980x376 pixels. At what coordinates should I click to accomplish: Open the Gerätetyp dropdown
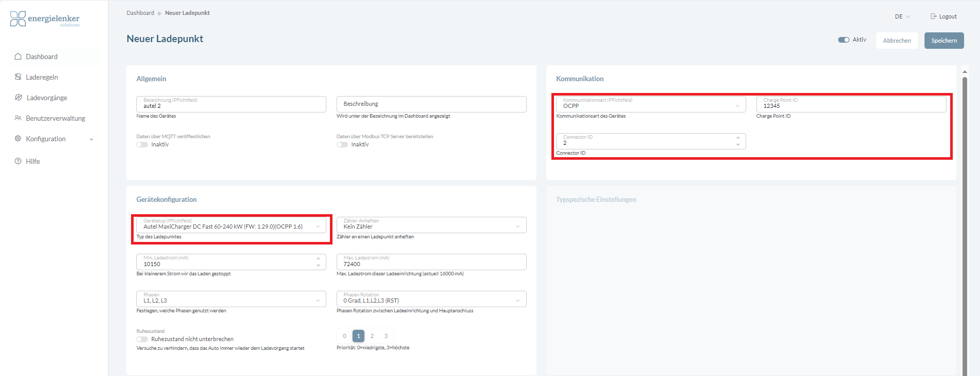pos(231,225)
